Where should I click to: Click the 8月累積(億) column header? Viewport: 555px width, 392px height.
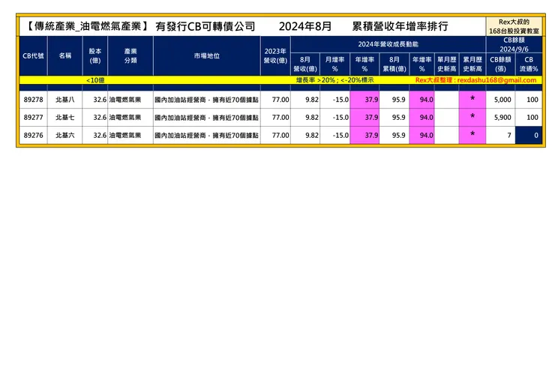point(394,64)
